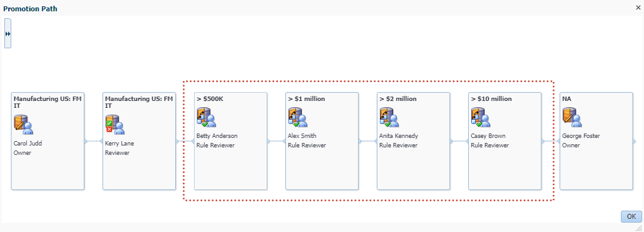Click the OK button
The height and width of the screenshot is (232, 644).
pyautogui.click(x=631, y=216)
